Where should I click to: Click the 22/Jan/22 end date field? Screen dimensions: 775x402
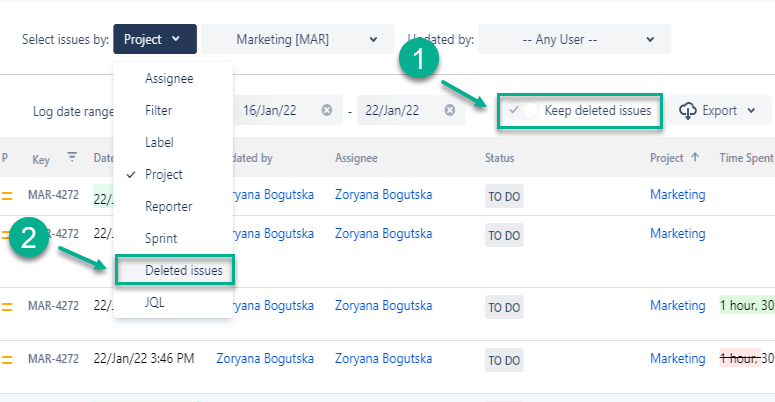click(x=396, y=110)
